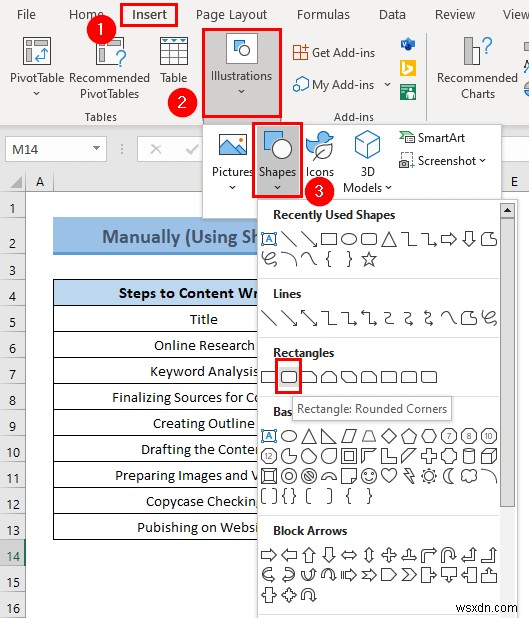Open the Pictures dropdown

pos(233,162)
